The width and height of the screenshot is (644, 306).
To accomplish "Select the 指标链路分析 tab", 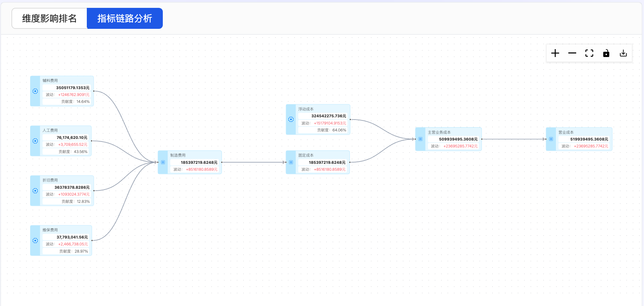I will 125,18.
